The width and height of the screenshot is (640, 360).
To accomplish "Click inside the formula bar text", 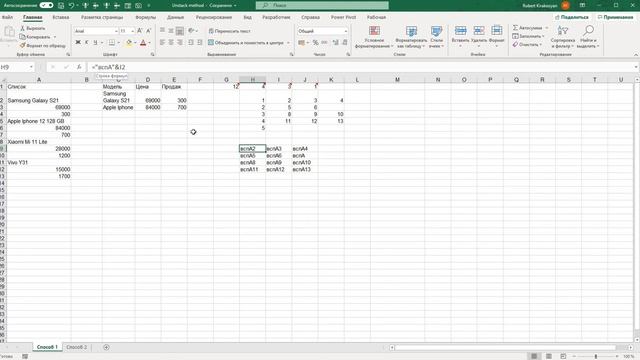I will [109, 67].
